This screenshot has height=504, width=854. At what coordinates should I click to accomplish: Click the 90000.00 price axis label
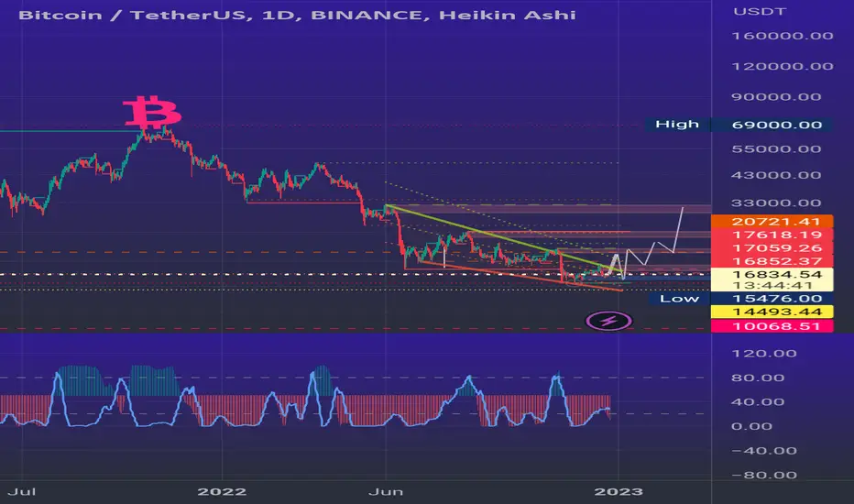776,97
